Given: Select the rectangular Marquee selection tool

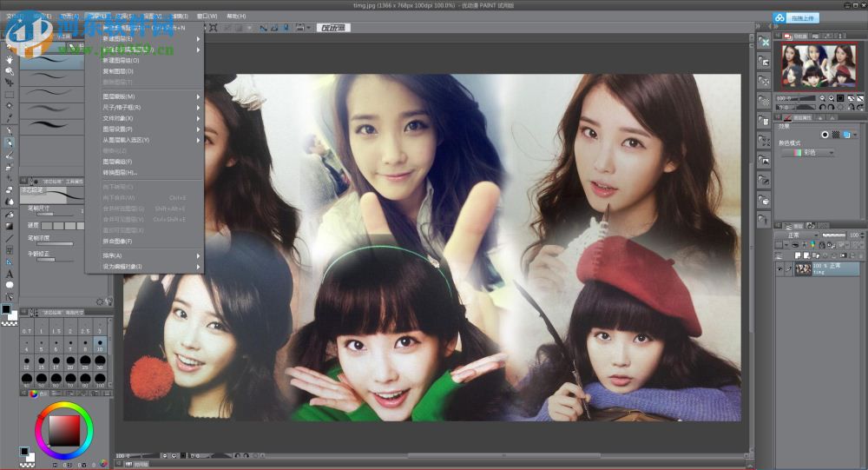Looking at the screenshot, I should (10, 94).
